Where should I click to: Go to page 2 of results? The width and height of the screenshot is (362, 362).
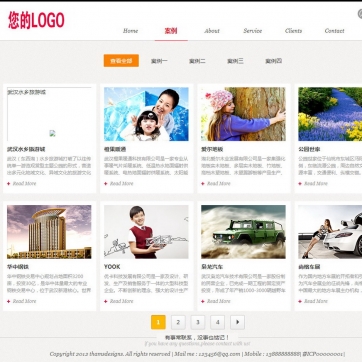[x=178, y=322]
